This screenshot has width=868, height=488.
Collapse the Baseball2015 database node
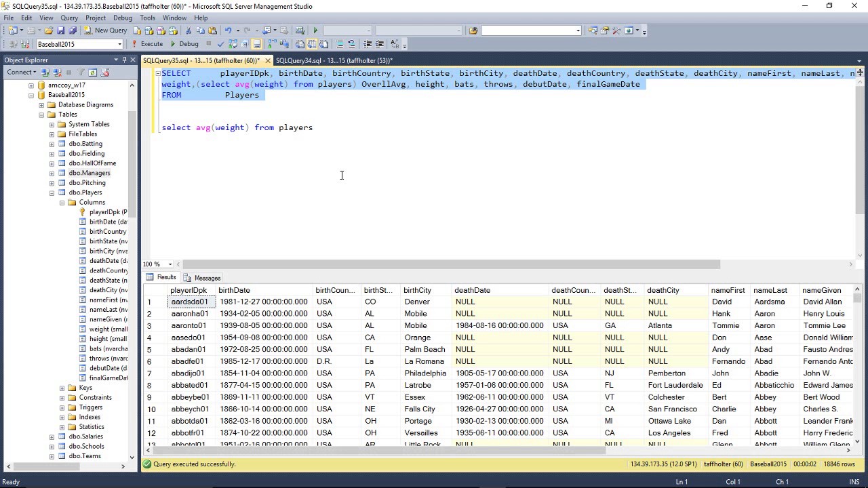click(31, 95)
